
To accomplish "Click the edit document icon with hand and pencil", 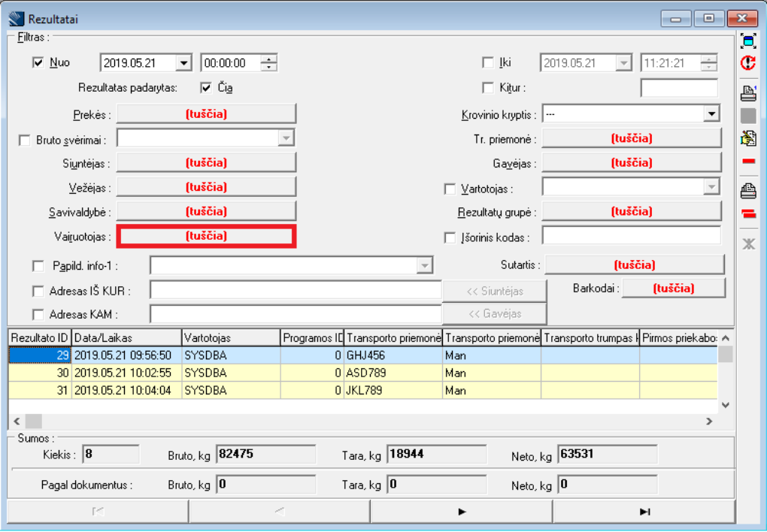I will point(748,138).
